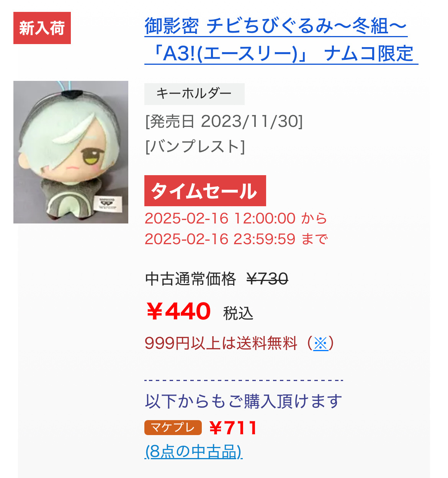Screen dimensions: 448x478
Task: Click the ¥440 sale price
Action: [178, 311]
